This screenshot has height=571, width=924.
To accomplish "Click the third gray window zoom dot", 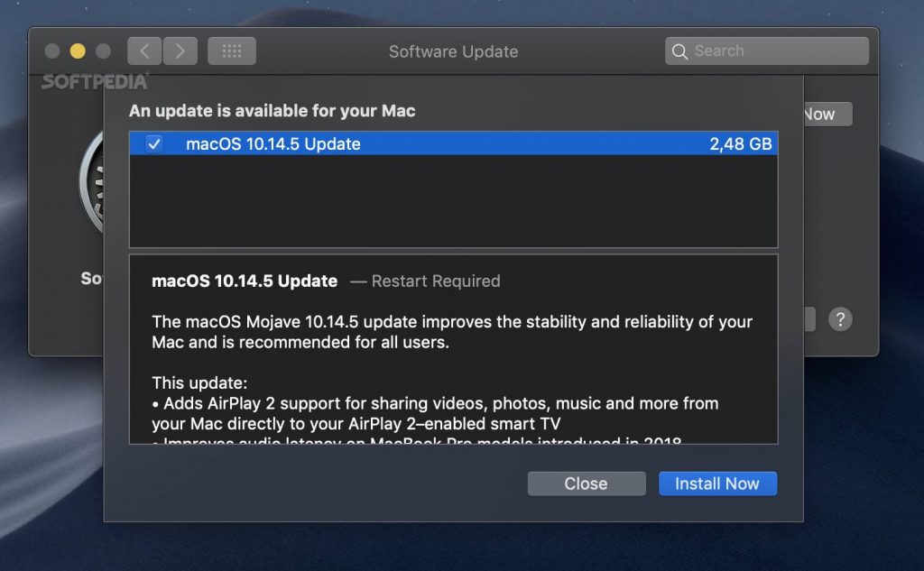I will pos(103,51).
